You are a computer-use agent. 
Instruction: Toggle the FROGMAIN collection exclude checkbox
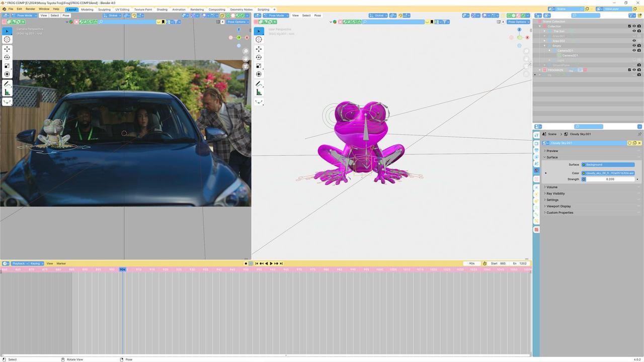629,70
